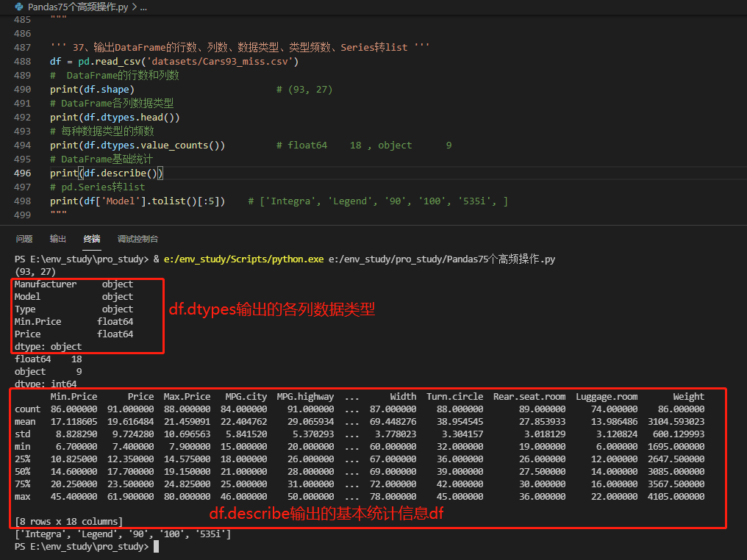The width and height of the screenshot is (747, 560).
Task: Click the terminal prompt input cursor
Action: 157,547
